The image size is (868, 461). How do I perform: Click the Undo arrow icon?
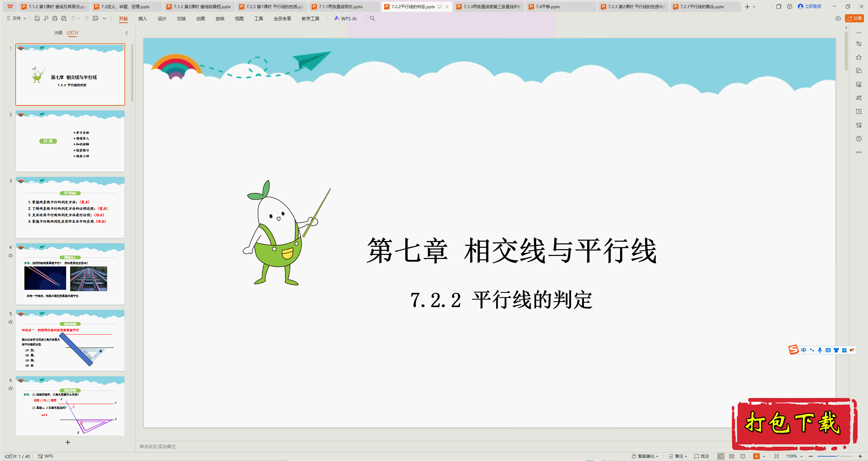73,18
